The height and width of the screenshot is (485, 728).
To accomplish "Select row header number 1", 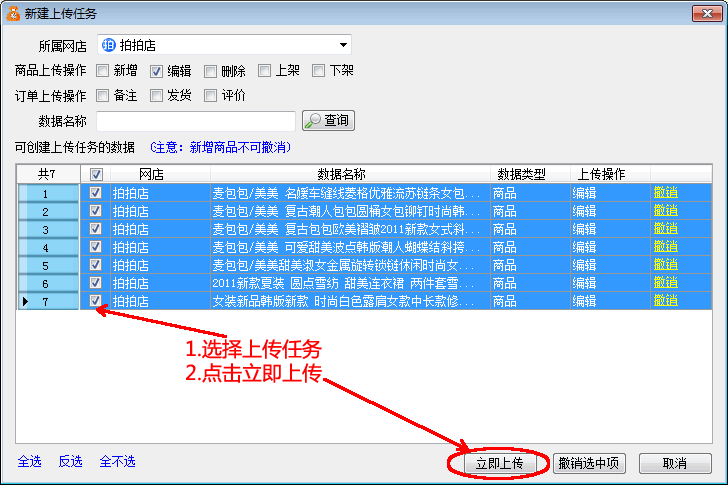I will [x=48, y=193].
